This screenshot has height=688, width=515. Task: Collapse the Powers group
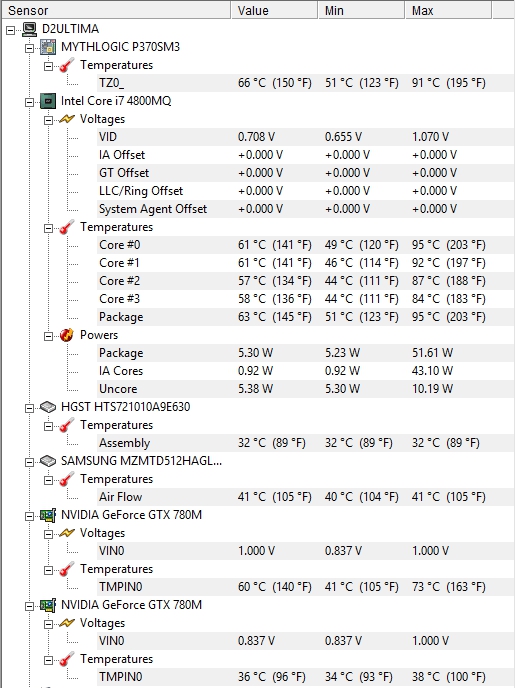[48, 336]
